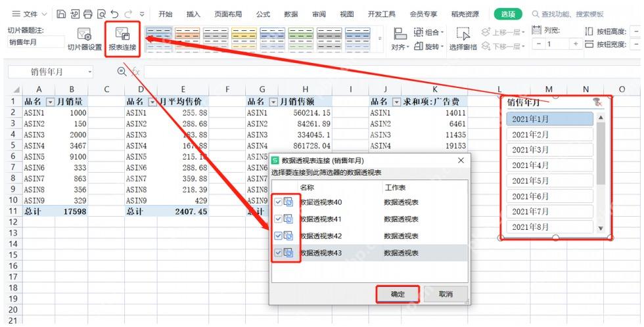Click the fx insert function icon
Screen dimensions: 644x327
135,72
